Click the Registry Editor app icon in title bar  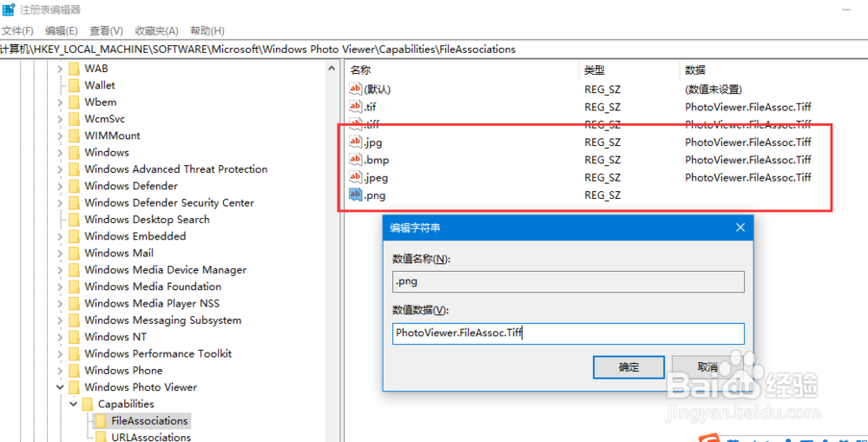click(9, 10)
